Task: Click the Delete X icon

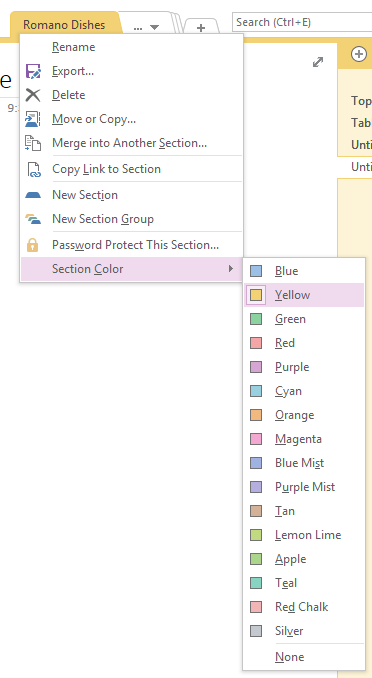Action: pos(33,95)
